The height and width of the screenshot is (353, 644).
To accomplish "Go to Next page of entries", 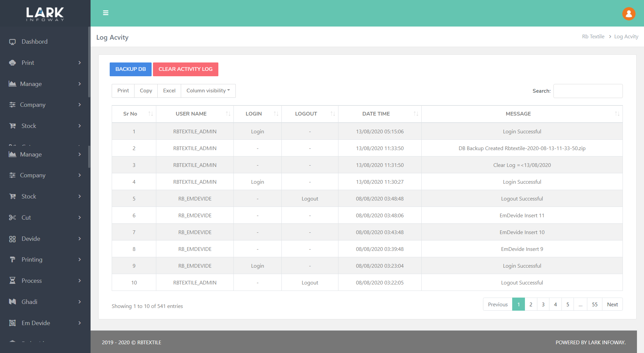I will tap(612, 304).
